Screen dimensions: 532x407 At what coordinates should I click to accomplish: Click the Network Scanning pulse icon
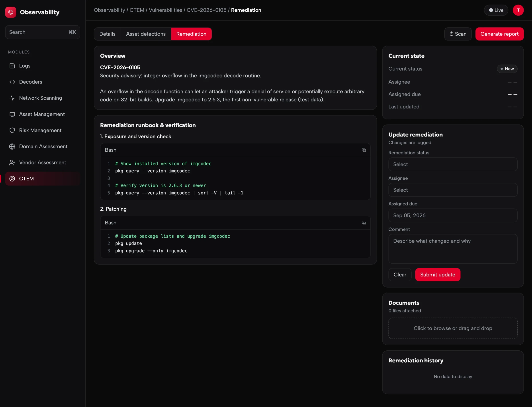coord(12,98)
